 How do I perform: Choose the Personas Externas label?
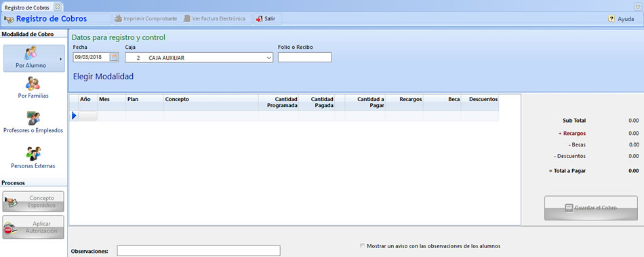[x=33, y=166]
